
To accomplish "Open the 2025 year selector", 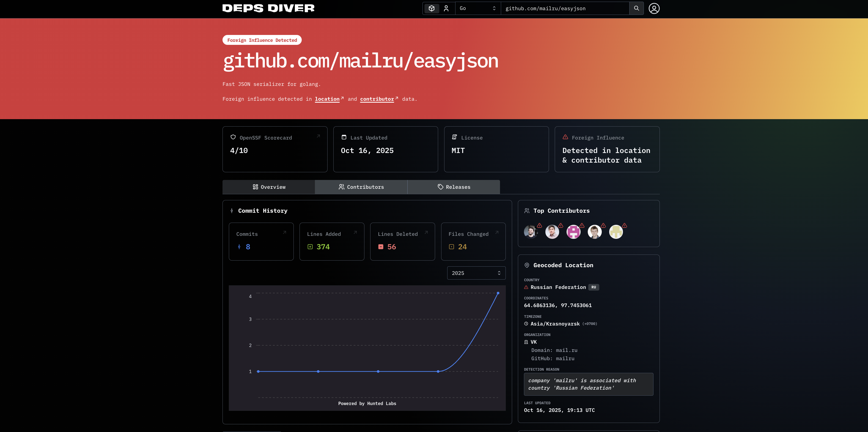I will pos(476,273).
